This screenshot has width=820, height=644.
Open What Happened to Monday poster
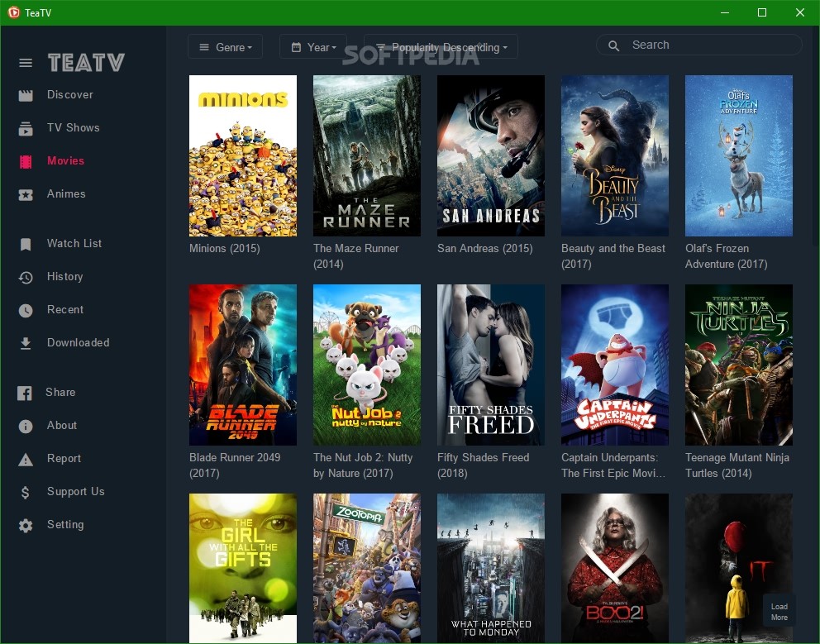pos(490,568)
